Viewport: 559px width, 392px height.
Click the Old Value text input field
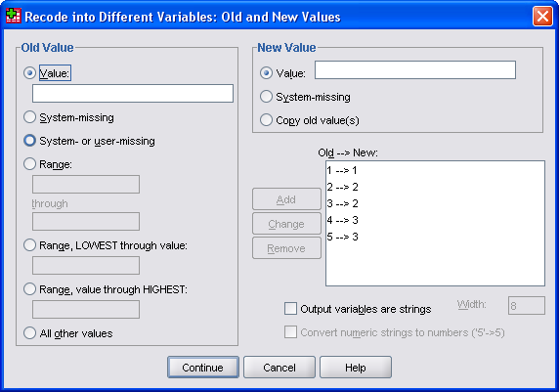click(x=133, y=94)
